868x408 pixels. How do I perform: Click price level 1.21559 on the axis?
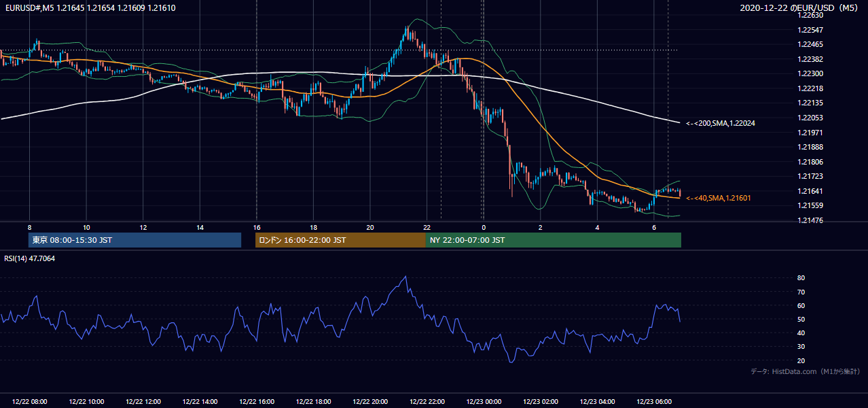click(x=812, y=205)
